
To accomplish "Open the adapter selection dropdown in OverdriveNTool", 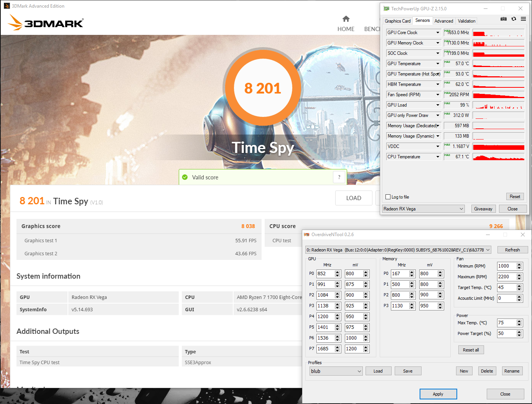I will (399, 250).
